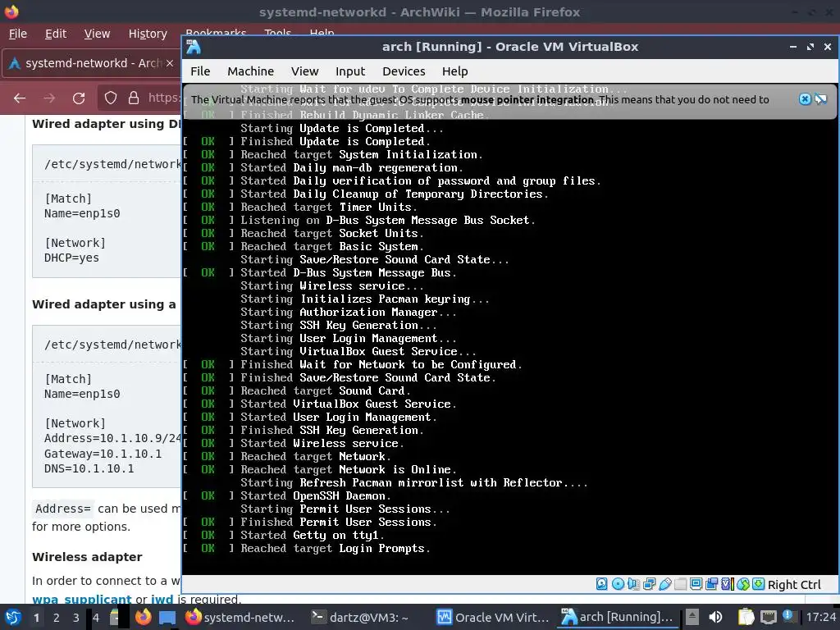Open Firefox View menu
This screenshot has width=840, height=630.
[97, 34]
